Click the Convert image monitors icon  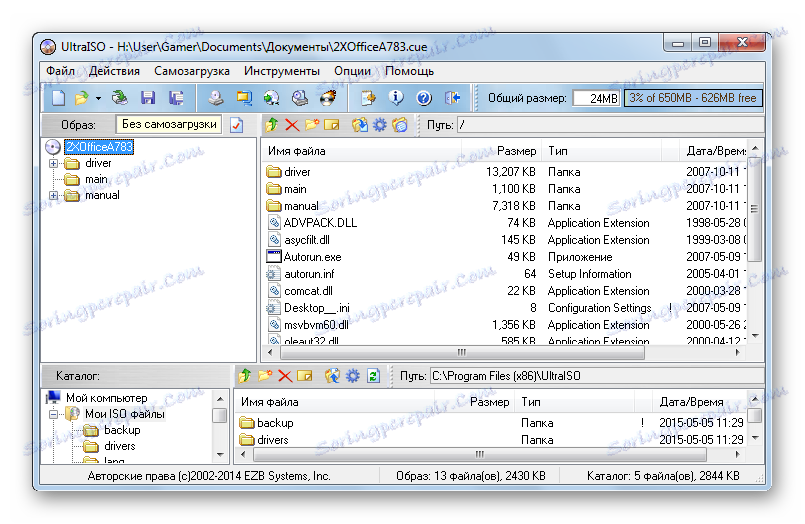point(243,98)
